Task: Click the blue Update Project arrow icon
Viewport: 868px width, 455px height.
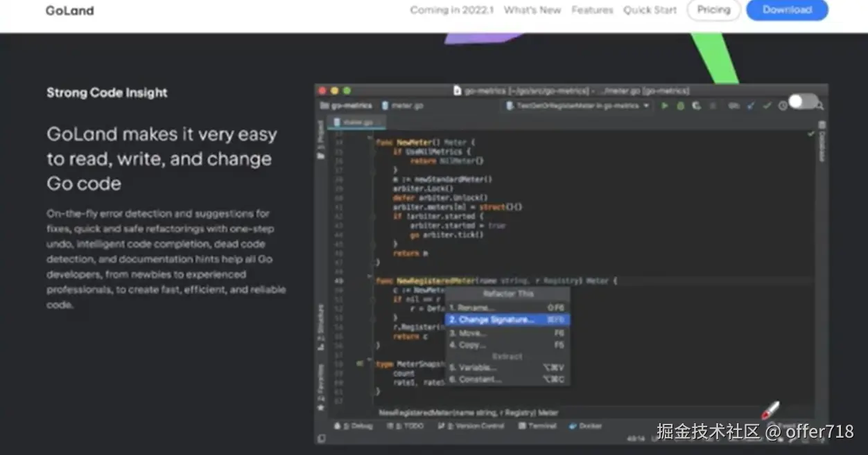Action: pyautogui.click(x=751, y=106)
